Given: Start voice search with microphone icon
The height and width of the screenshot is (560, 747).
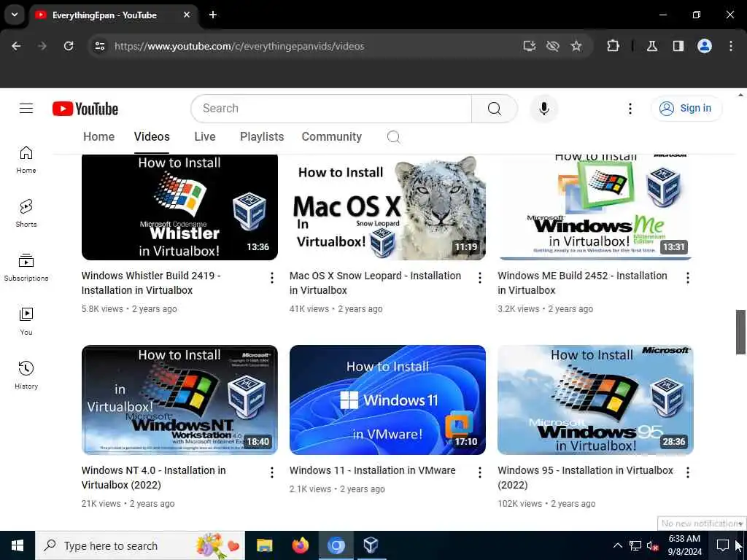Looking at the screenshot, I should pos(543,109).
